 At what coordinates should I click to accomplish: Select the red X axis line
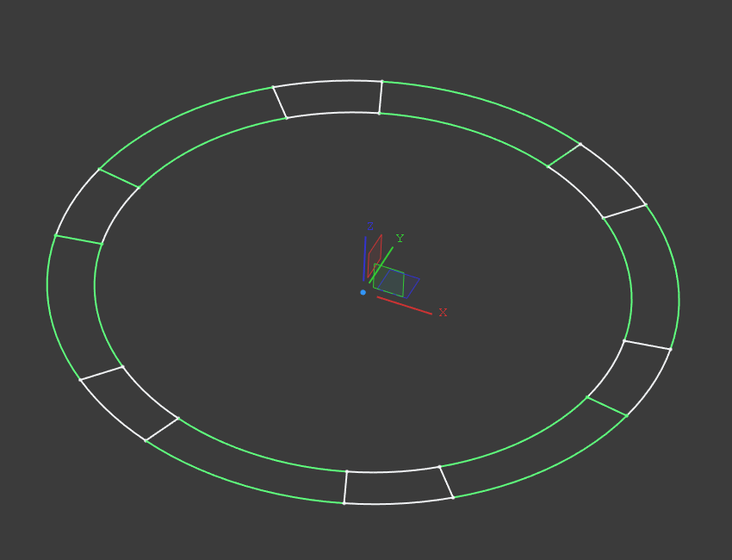[x=404, y=306]
